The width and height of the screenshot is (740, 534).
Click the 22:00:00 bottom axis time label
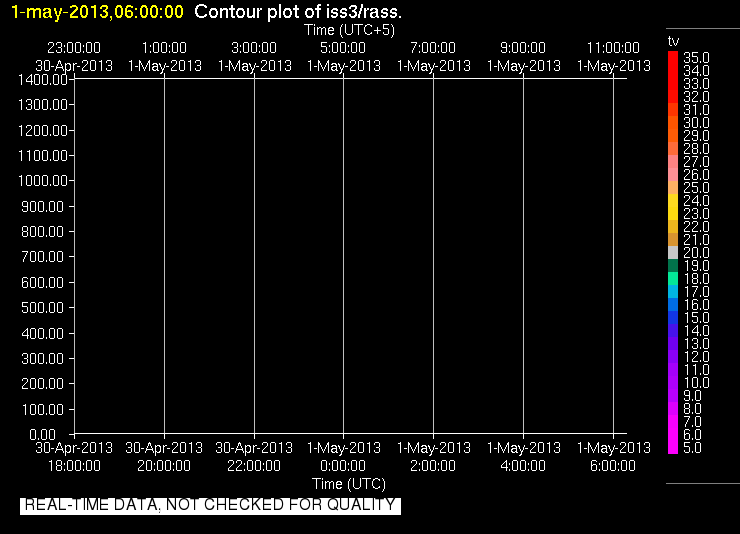pyautogui.click(x=254, y=466)
